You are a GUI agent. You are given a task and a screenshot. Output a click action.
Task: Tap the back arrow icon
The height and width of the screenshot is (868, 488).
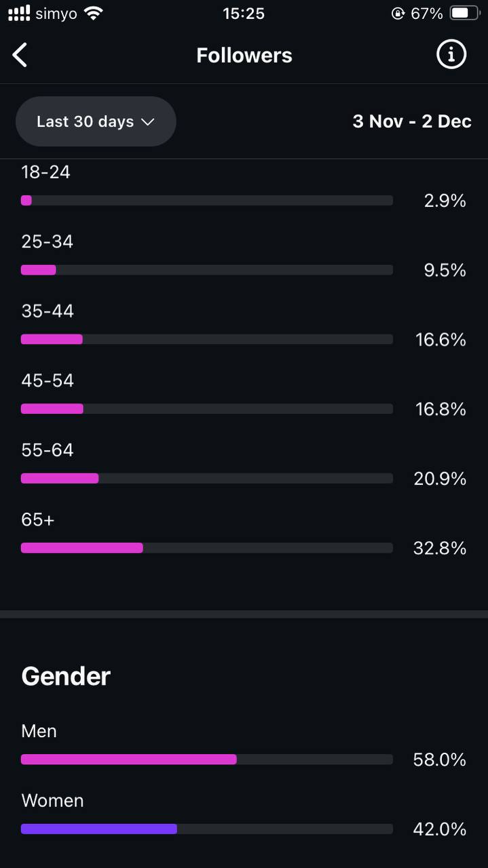point(20,55)
